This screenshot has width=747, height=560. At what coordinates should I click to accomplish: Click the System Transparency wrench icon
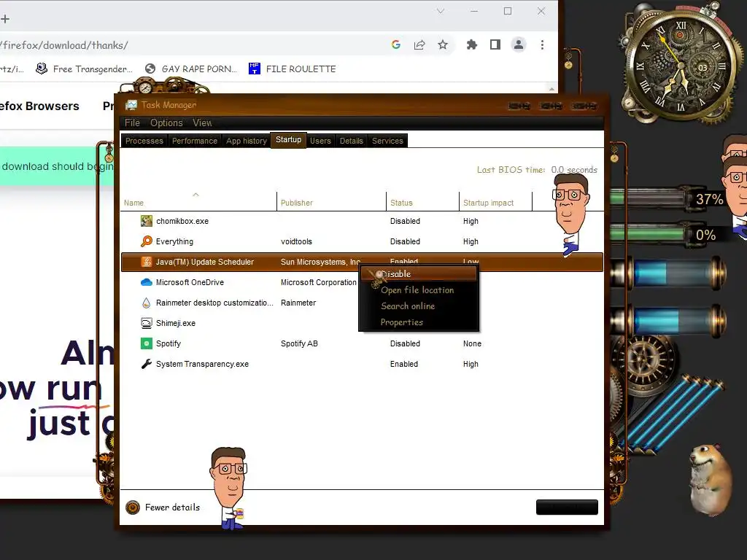coord(146,364)
